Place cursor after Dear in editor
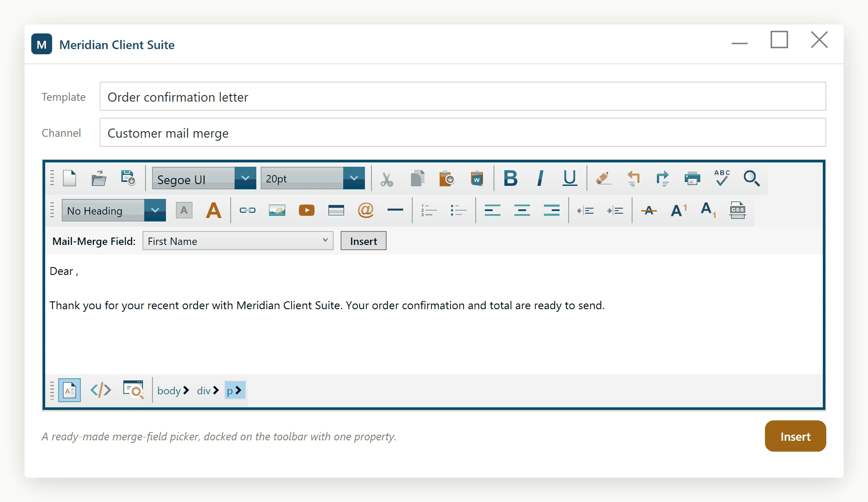868x502 pixels. tap(74, 271)
